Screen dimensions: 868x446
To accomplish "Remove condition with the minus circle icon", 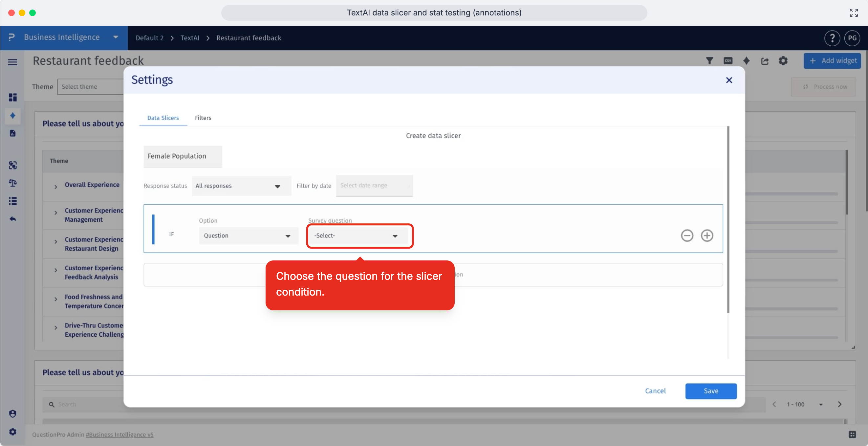I will (687, 235).
